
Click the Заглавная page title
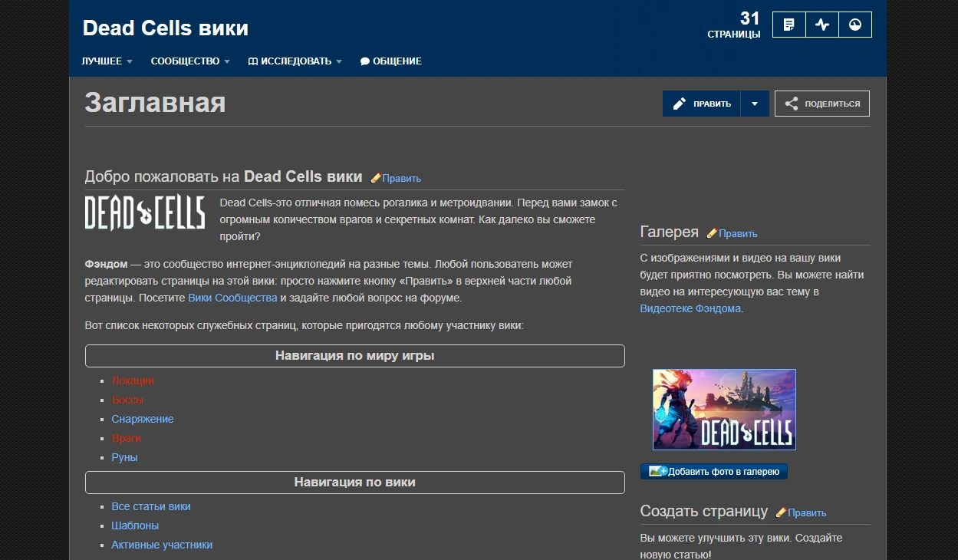coord(155,102)
